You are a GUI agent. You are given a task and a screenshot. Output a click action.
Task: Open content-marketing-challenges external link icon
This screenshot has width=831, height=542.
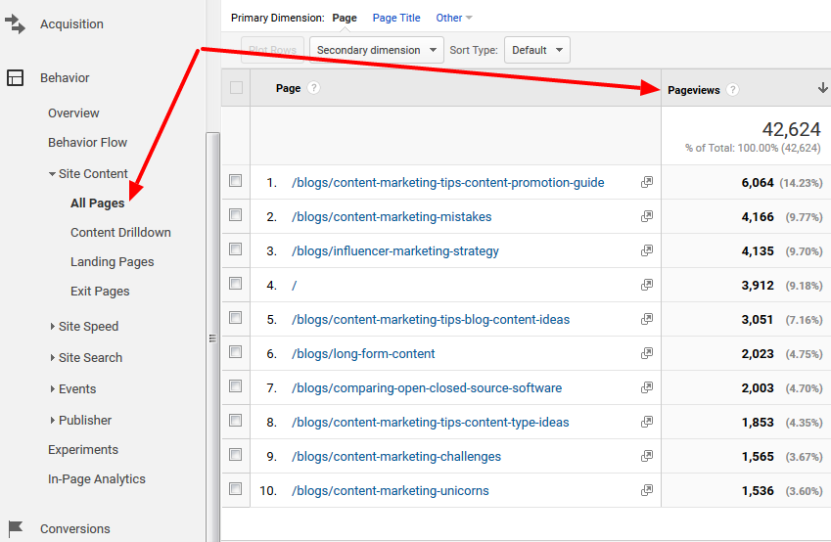[647, 456]
